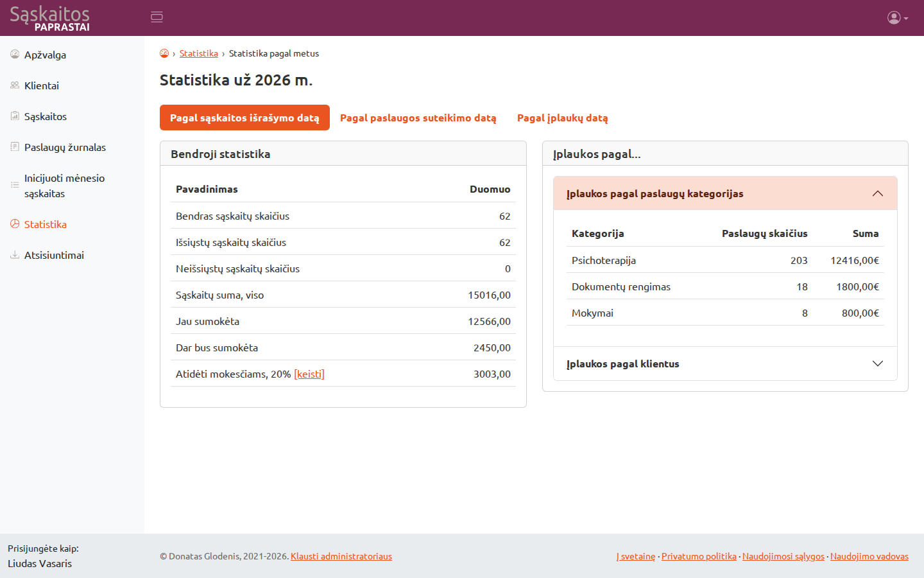This screenshot has height=578, width=924.
Task: Click the Liudas Vasaris user name
Action: [x=40, y=563]
